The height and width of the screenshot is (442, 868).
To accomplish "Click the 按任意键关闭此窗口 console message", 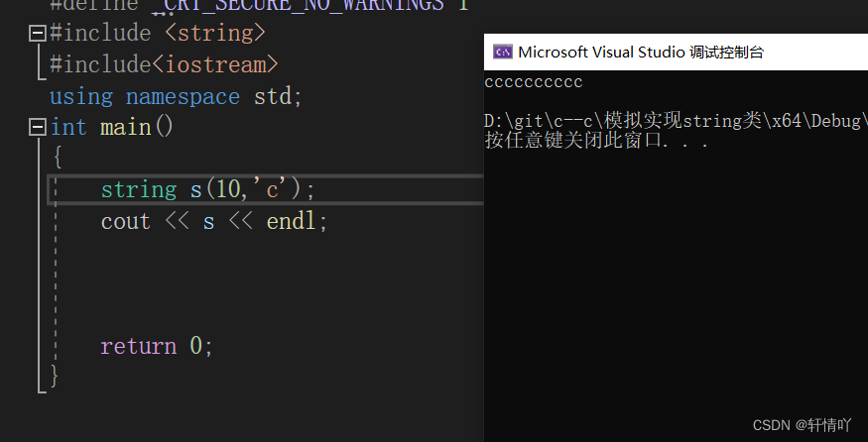I will pyautogui.click(x=597, y=140).
